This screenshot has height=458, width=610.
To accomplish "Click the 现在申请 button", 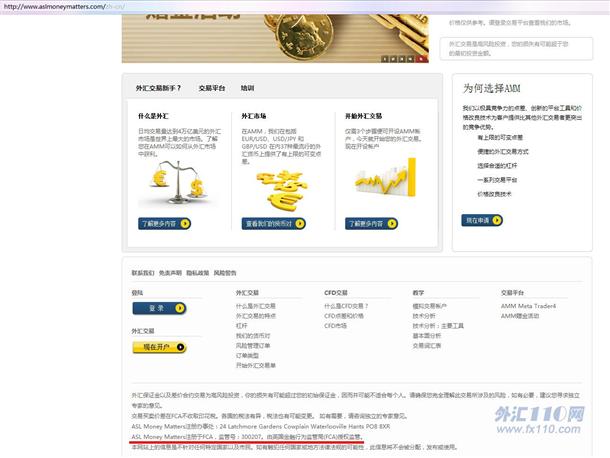I will tap(482, 220).
